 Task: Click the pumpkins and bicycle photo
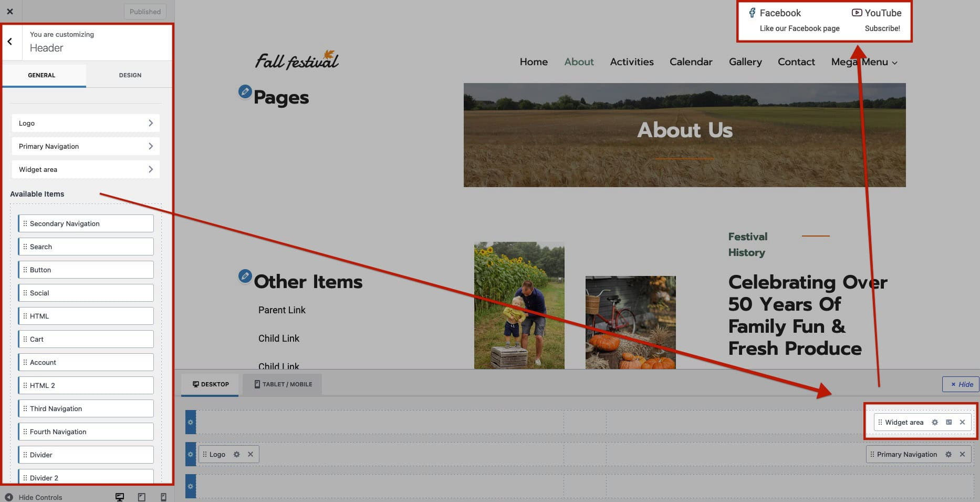(630, 322)
